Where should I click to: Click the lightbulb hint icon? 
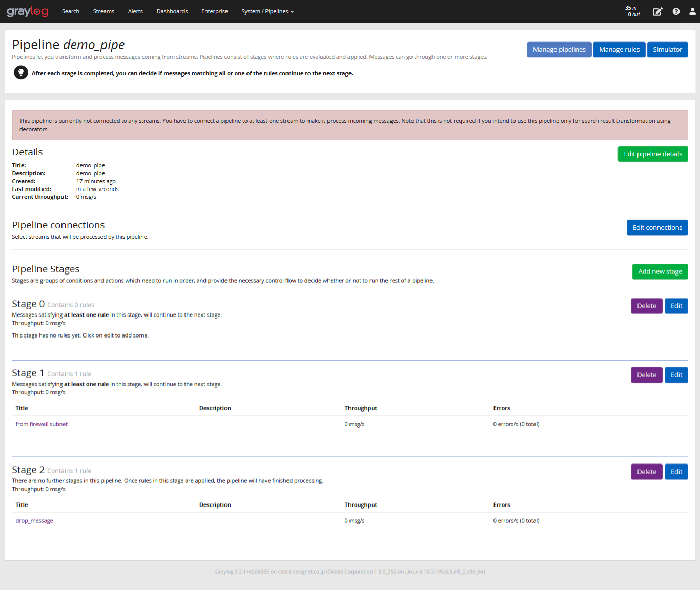point(21,73)
